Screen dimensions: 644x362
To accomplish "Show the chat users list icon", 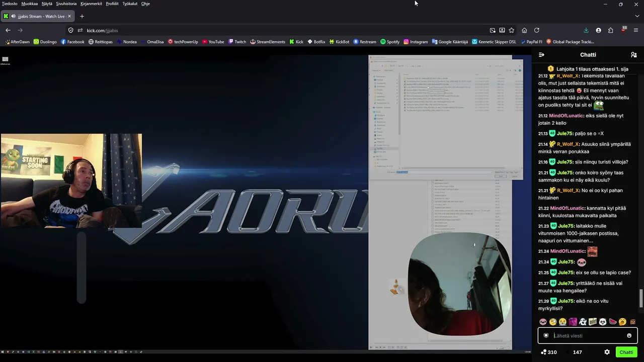I will [x=634, y=55].
